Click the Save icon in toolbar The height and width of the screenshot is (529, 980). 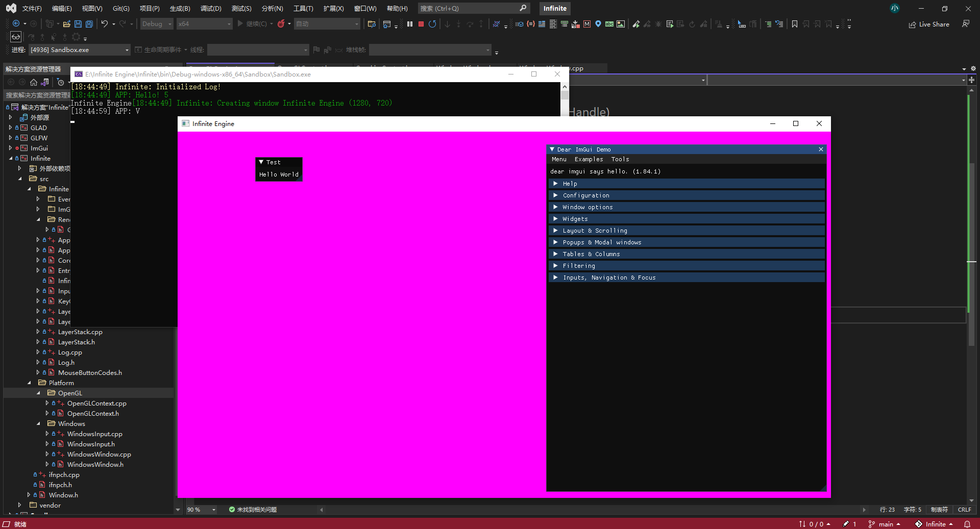78,23
